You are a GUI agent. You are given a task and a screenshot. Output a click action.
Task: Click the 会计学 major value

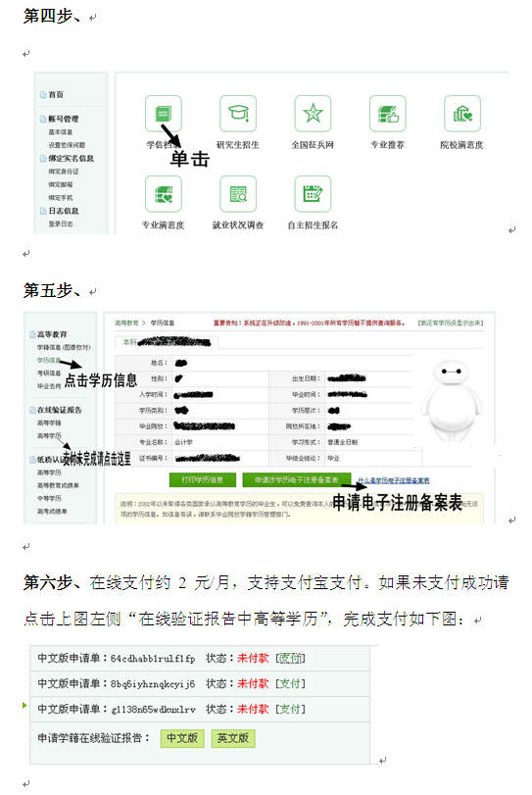click(x=183, y=443)
